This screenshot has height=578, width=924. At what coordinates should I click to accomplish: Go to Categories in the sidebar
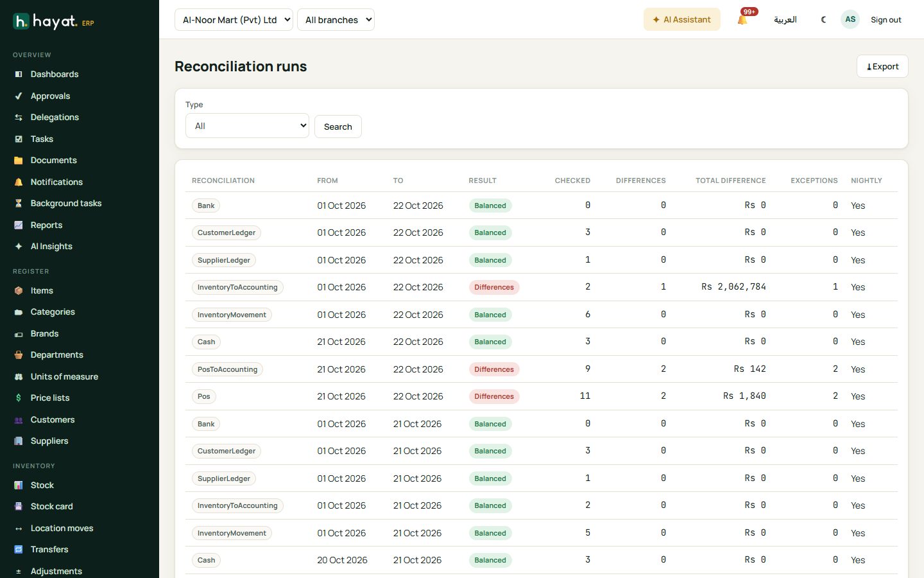(x=53, y=312)
